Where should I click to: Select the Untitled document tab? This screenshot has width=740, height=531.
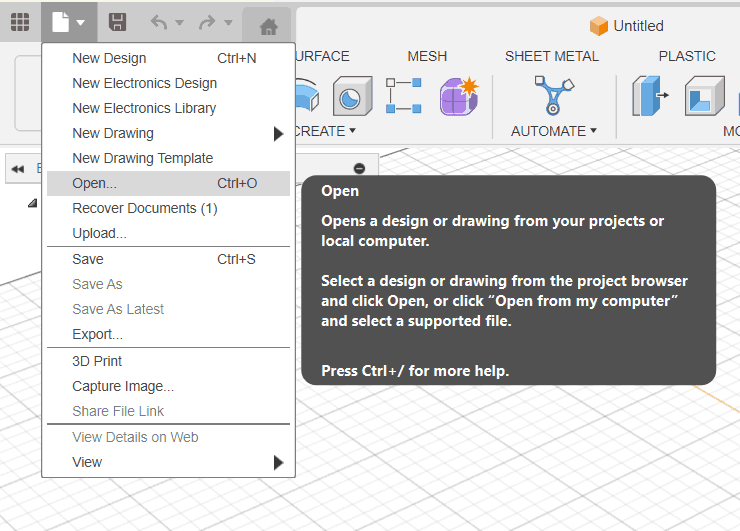tap(627, 25)
